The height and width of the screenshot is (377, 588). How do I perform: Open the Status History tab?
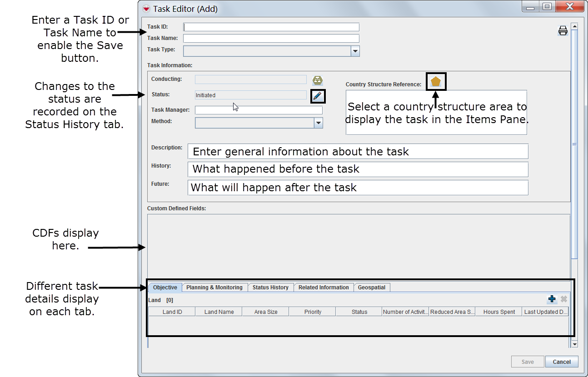tap(270, 288)
